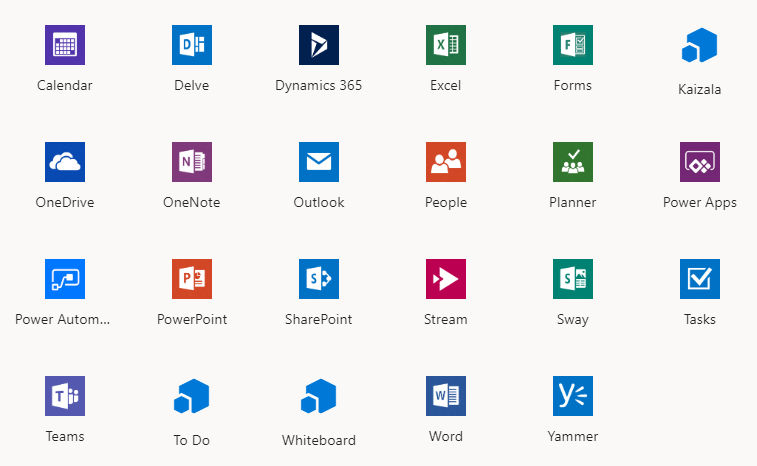Image resolution: width=757 pixels, height=466 pixels.
Task: Click the Power Automate icon
Action: (x=65, y=279)
